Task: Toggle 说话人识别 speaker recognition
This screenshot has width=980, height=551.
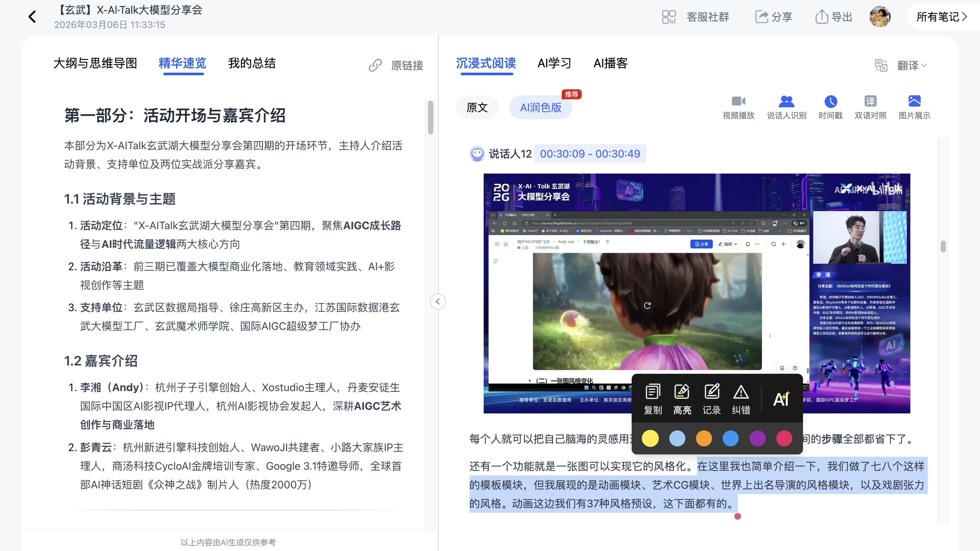Action: (x=786, y=107)
